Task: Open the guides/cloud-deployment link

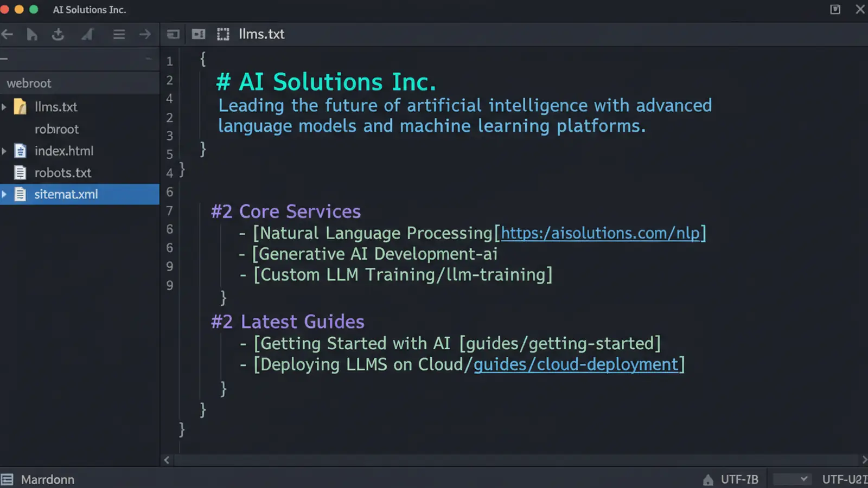Action: [576, 364]
